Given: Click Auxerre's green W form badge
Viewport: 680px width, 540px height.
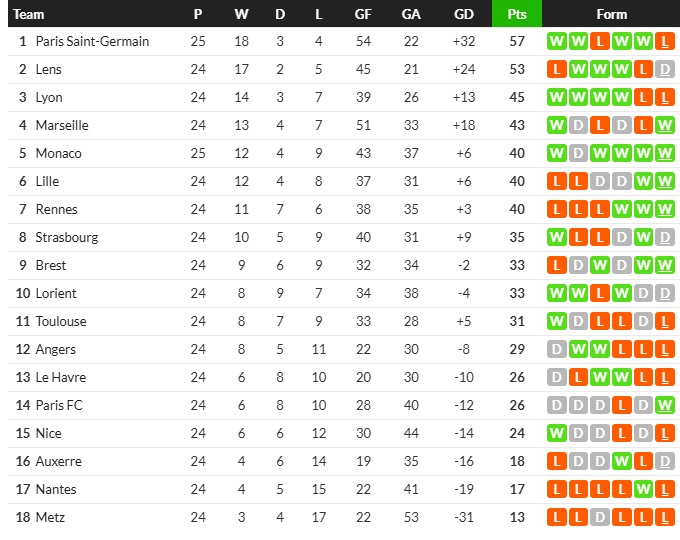Looking at the screenshot, I should (621, 462).
